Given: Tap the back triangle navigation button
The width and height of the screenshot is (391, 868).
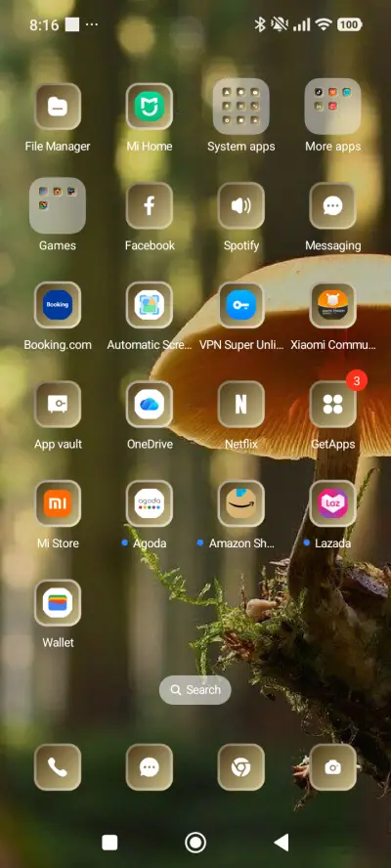Looking at the screenshot, I should tap(282, 843).
